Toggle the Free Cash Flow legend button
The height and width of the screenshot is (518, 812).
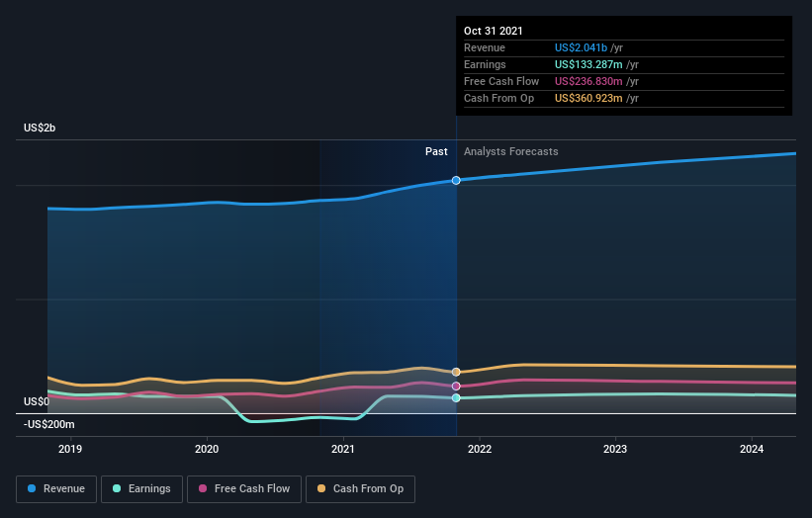point(244,489)
